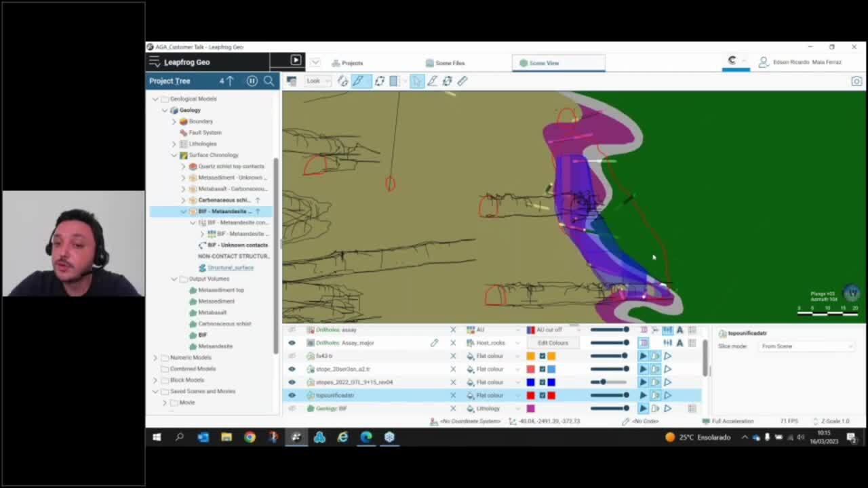Click text label A icon on Assay_major row

click(679, 343)
